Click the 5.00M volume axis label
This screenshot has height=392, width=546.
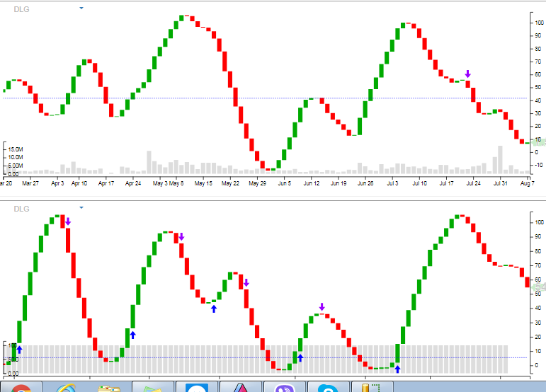coord(16,166)
